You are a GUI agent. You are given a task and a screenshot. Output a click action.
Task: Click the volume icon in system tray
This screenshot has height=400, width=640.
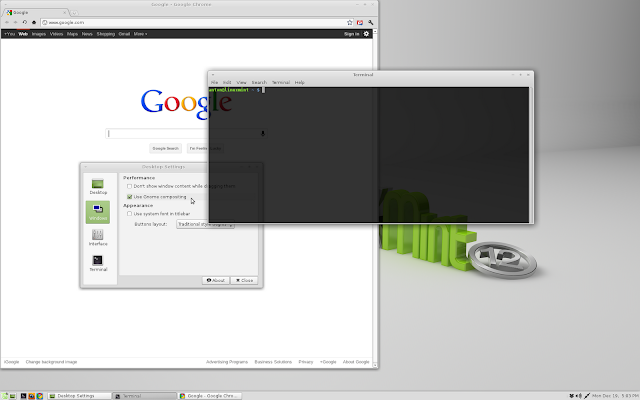[x=579, y=396]
